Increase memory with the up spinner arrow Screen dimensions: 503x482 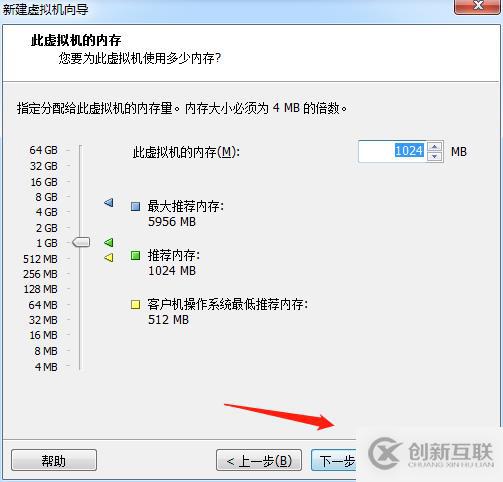(434, 147)
